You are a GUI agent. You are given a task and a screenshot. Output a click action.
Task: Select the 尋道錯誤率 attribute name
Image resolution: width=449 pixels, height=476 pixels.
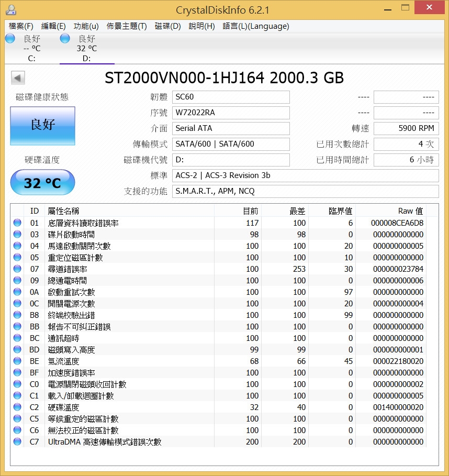68,269
